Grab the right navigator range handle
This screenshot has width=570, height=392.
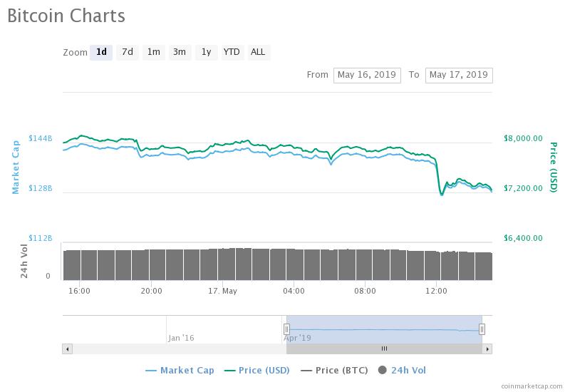(482, 329)
